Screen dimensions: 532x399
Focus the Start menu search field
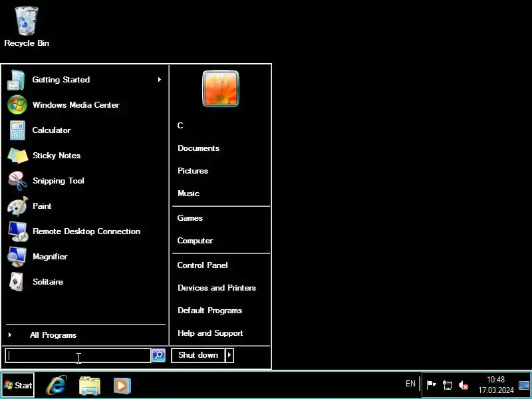78,355
